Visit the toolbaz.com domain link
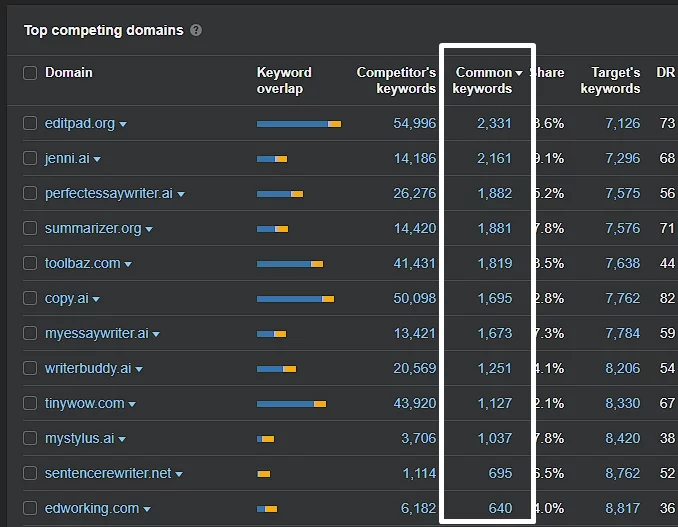Screen dimensions: 678x527 pyautogui.click(x=83, y=263)
